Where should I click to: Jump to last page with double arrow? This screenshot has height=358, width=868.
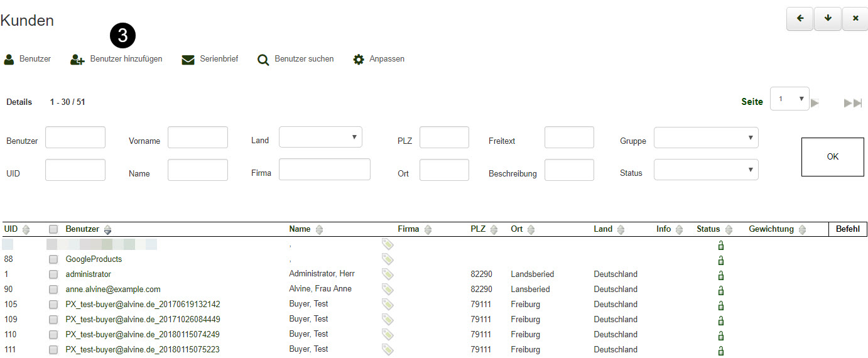click(852, 103)
